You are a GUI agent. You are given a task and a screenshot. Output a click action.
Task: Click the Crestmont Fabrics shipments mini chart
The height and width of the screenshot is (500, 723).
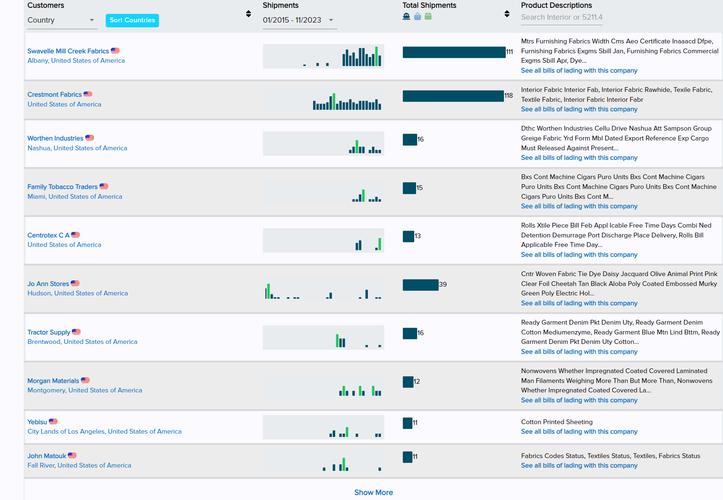tap(323, 100)
